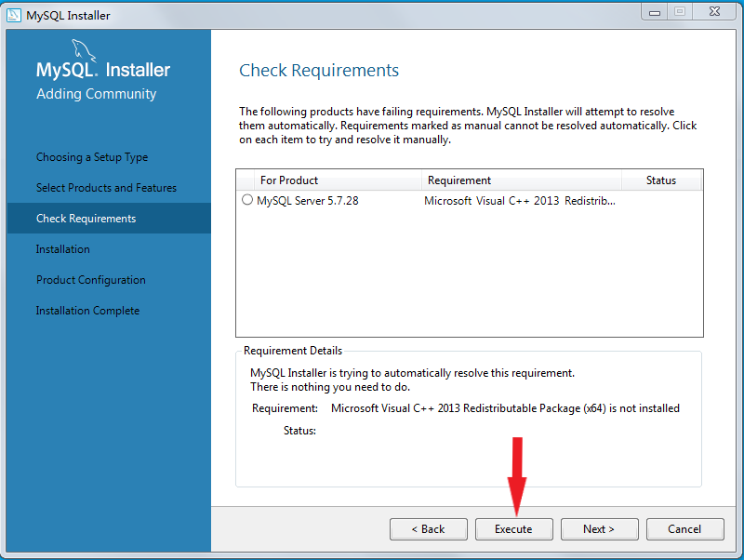Go to the Installation sidebar step
Viewport: 744px width, 560px height.
pyautogui.click(x=62, y=249)
